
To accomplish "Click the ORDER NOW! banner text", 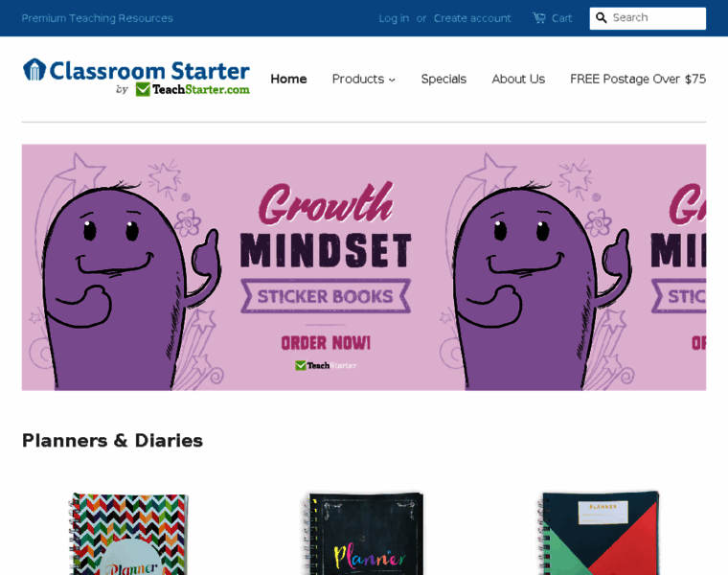I will point(326,343).
